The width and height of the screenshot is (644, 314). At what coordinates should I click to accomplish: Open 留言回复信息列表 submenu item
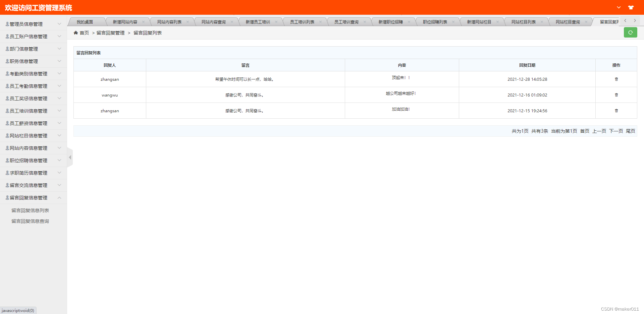pyautogui.click(x=30, y=210)
